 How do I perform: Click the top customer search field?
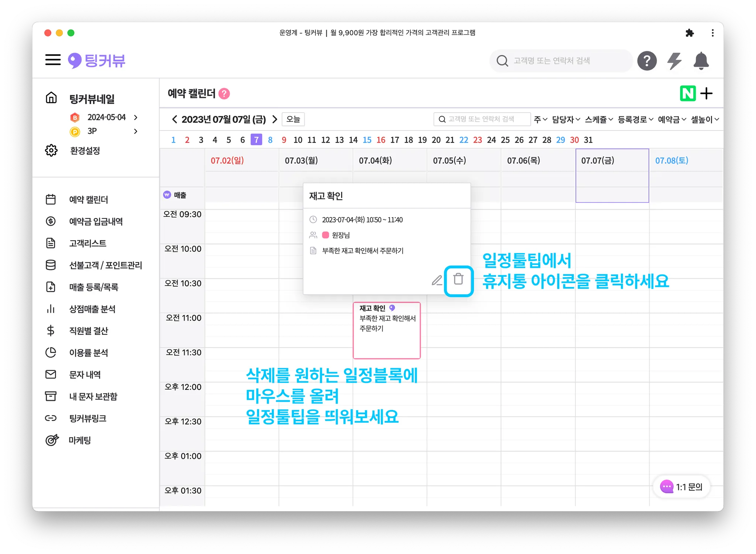[560, 61]
